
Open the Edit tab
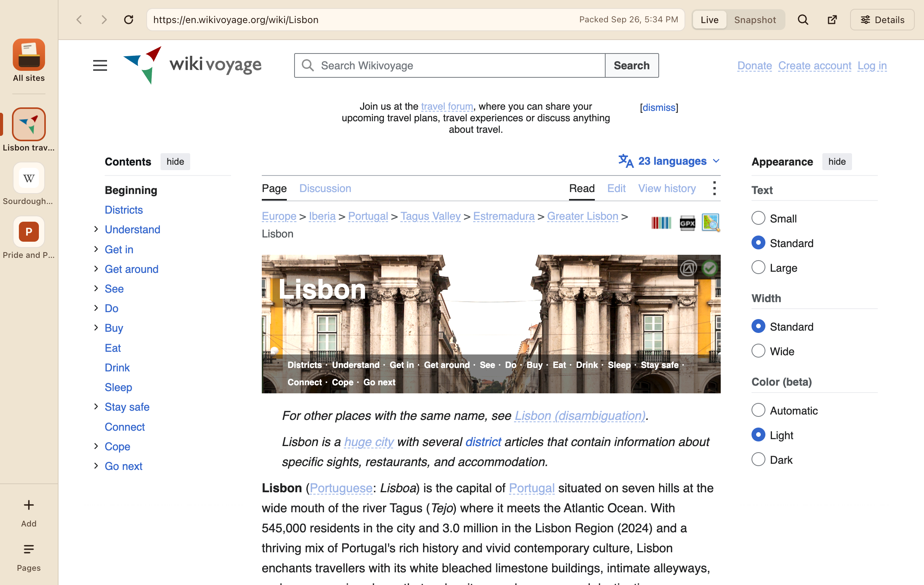(x=616, y=189)
